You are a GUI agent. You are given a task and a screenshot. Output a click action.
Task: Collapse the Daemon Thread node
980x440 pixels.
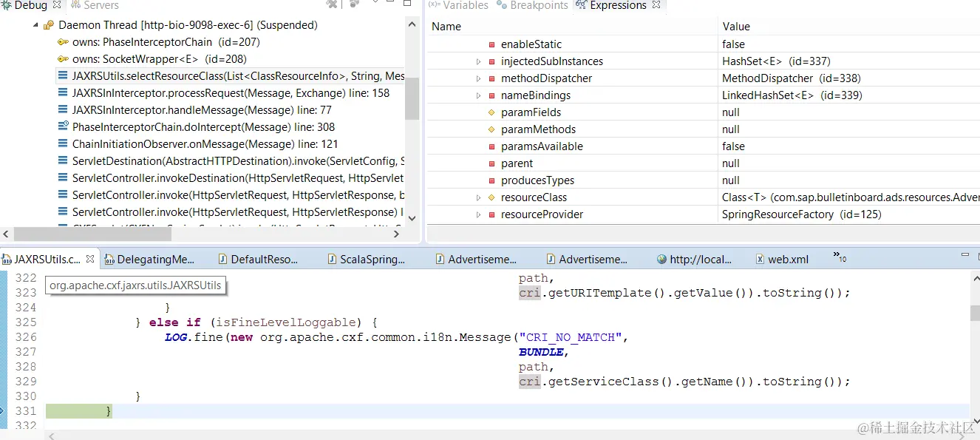coord(35,25)
